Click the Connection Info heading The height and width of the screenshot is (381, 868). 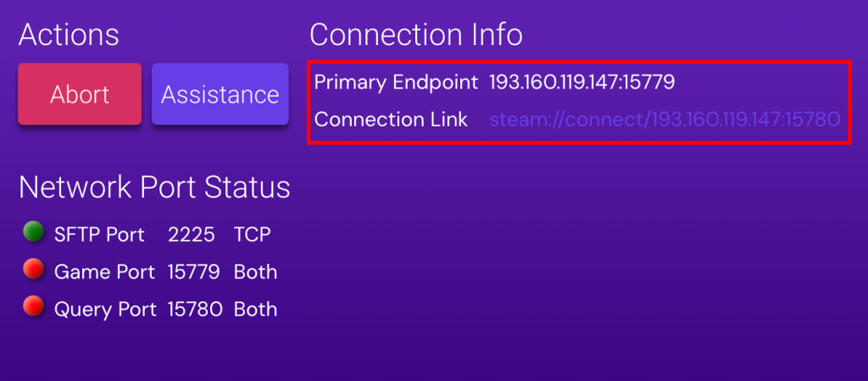coord(415,35)
